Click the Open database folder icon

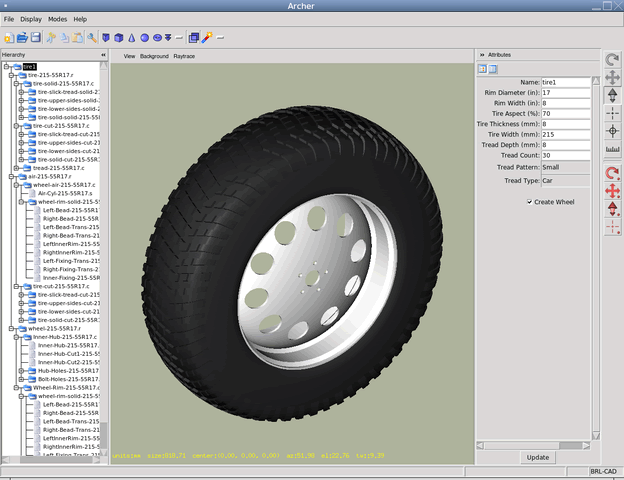pyautogui.click(x=23, y=37)
